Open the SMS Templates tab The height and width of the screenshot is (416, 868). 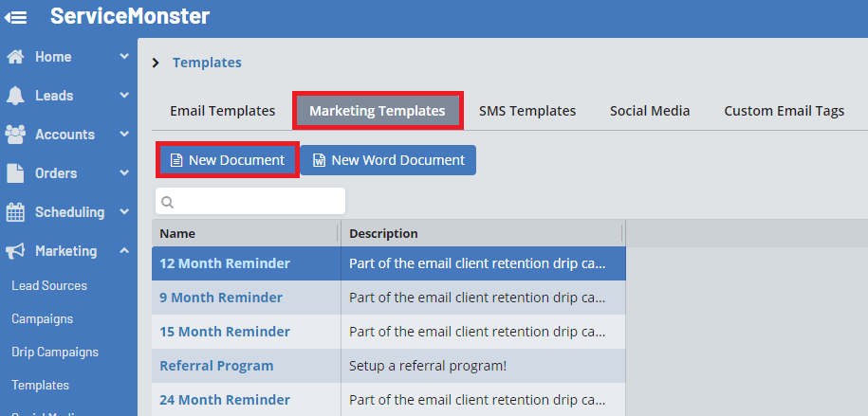[x=527, y=111]
